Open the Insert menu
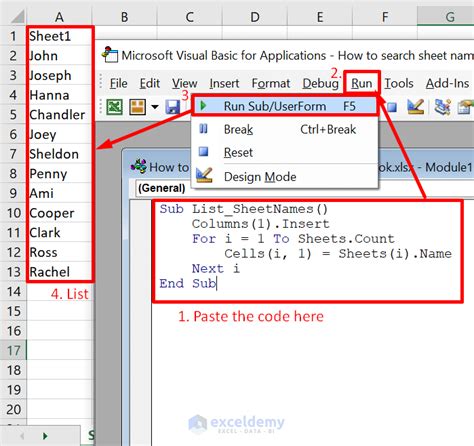 pos(224,83)
